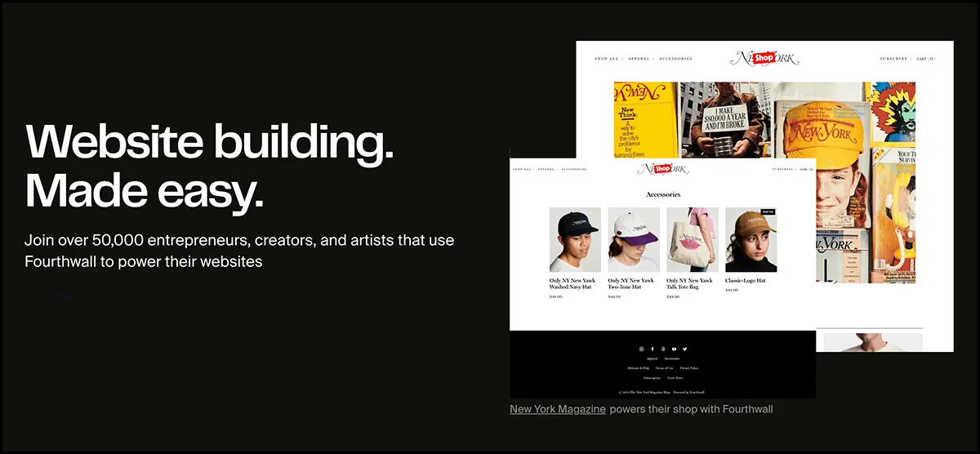Click Subscribe in the back window header
This screenshot has height=454, width=980.
coord(893,59)
